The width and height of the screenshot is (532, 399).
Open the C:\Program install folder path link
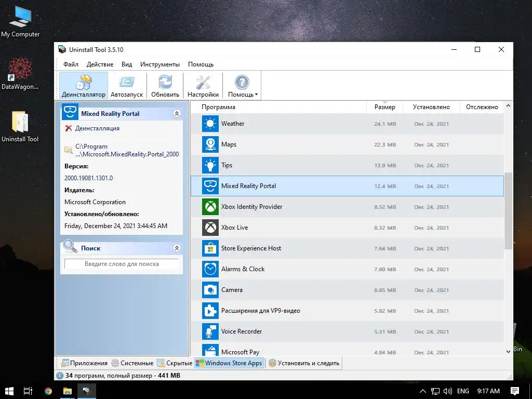(127, 150)
